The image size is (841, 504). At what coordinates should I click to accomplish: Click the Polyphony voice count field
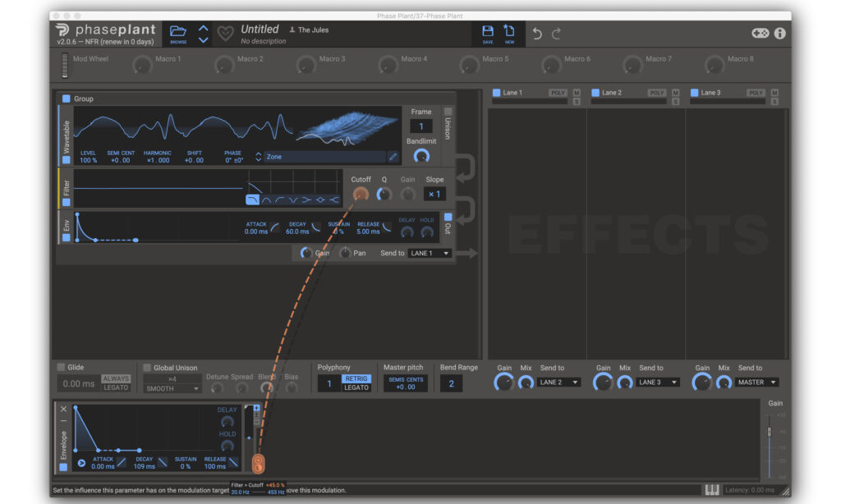click(x=329, y=383)
